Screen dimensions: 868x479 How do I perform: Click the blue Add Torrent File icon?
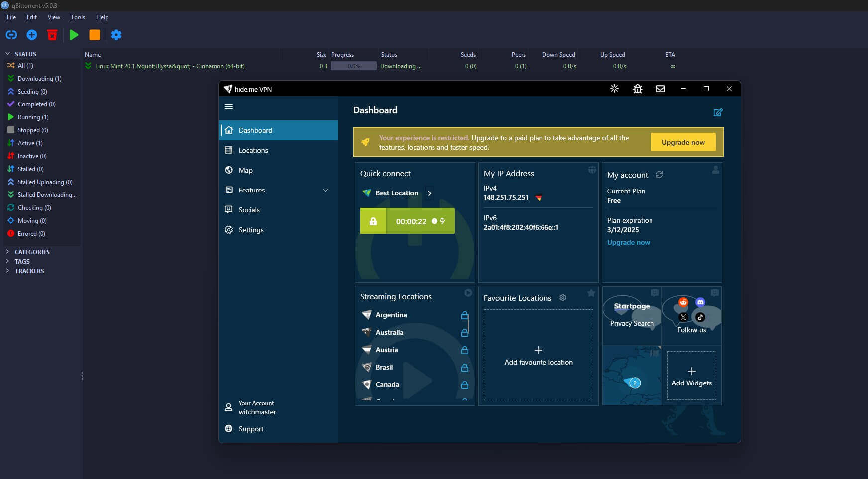(x=32, y=35)
